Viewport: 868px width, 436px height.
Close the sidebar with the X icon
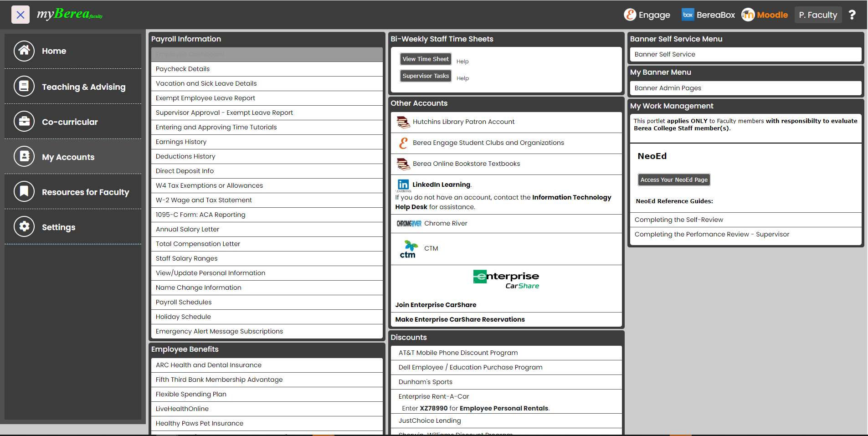[x=21, y=15]
